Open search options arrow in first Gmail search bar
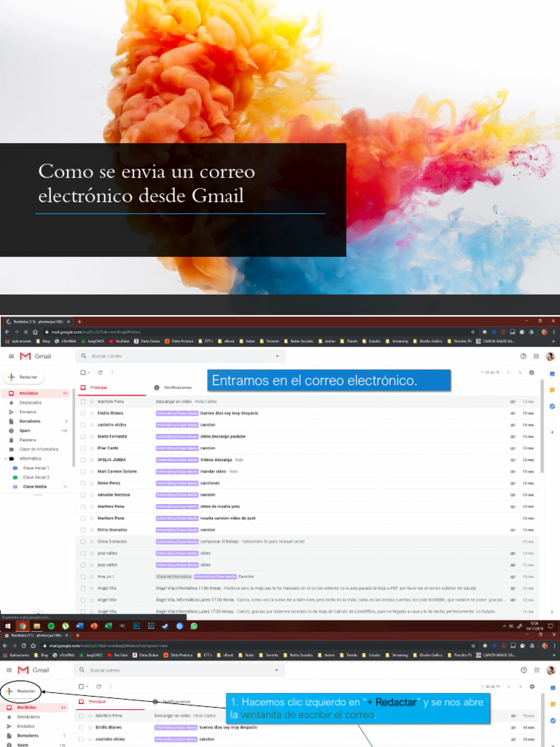The image size is (560, 747). tap(277, 356)
